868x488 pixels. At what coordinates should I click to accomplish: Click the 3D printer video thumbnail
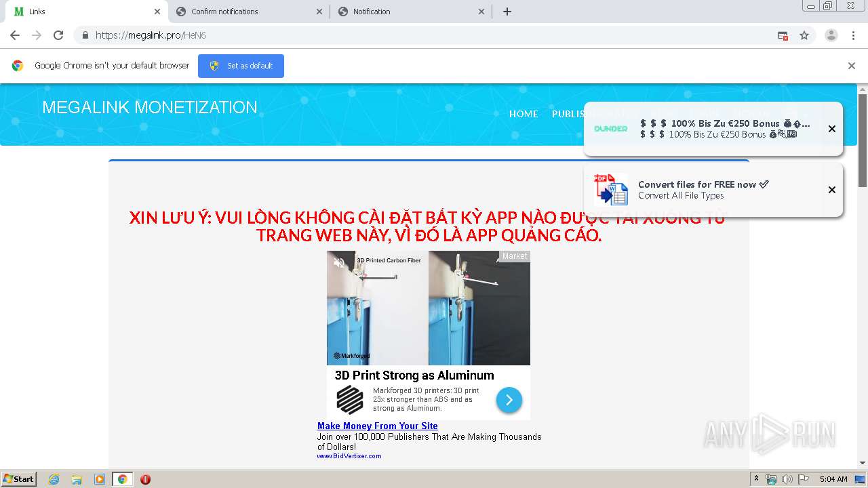(x=429, y=308)
